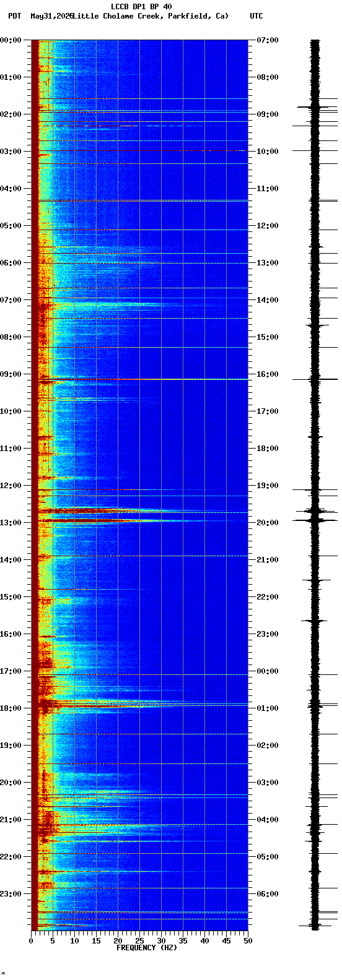Image resolution: width=342 pixels, height=980 pixels.
Task: Select '18:00' on the left PDT axis
Action: (11, 708)
